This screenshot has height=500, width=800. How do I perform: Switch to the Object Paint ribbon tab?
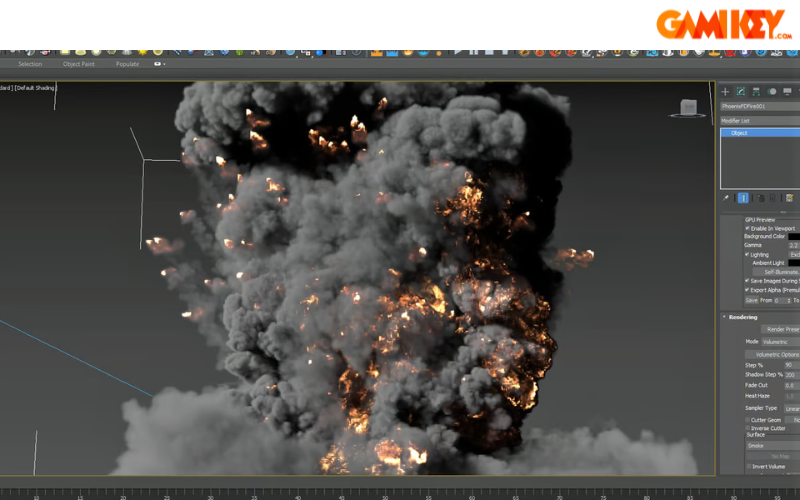(79, 64)
